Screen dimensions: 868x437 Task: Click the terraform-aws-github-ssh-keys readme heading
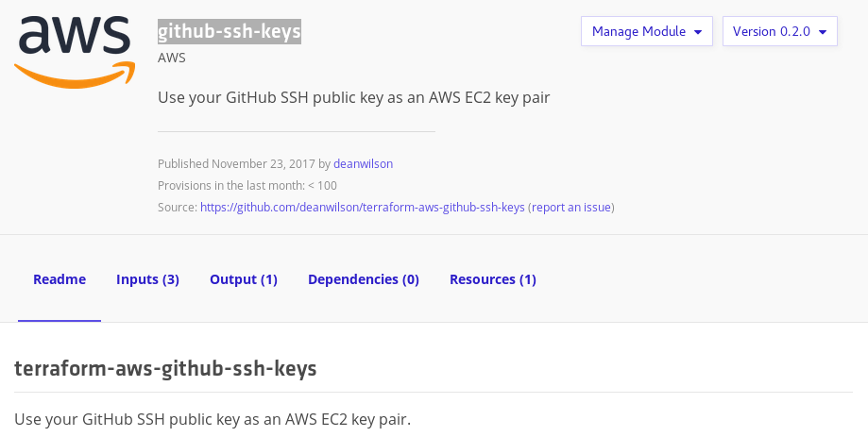click(x=165, y=368)
